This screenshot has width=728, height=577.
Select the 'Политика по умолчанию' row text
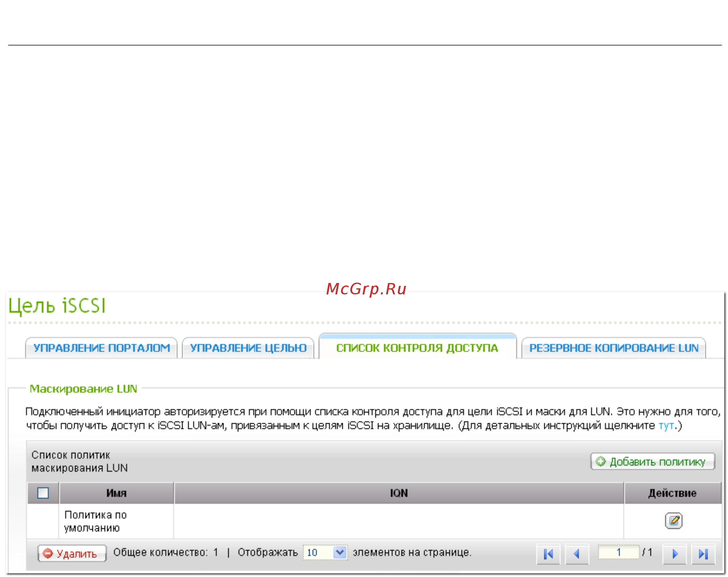tap(96, 521)
